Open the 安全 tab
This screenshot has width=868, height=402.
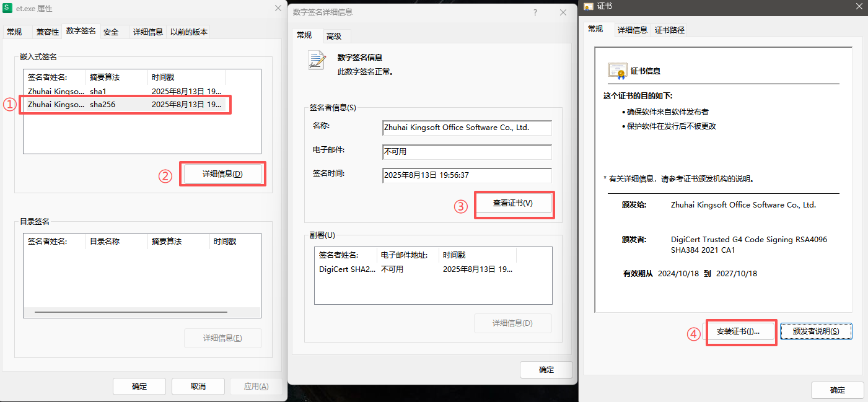coord(111,32)
